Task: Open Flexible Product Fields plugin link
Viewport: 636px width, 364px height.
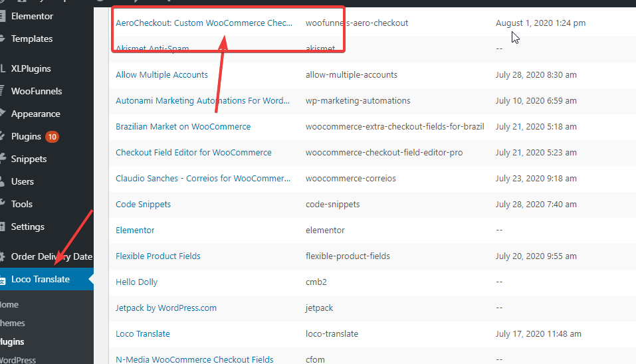Action: click(158, 256)
